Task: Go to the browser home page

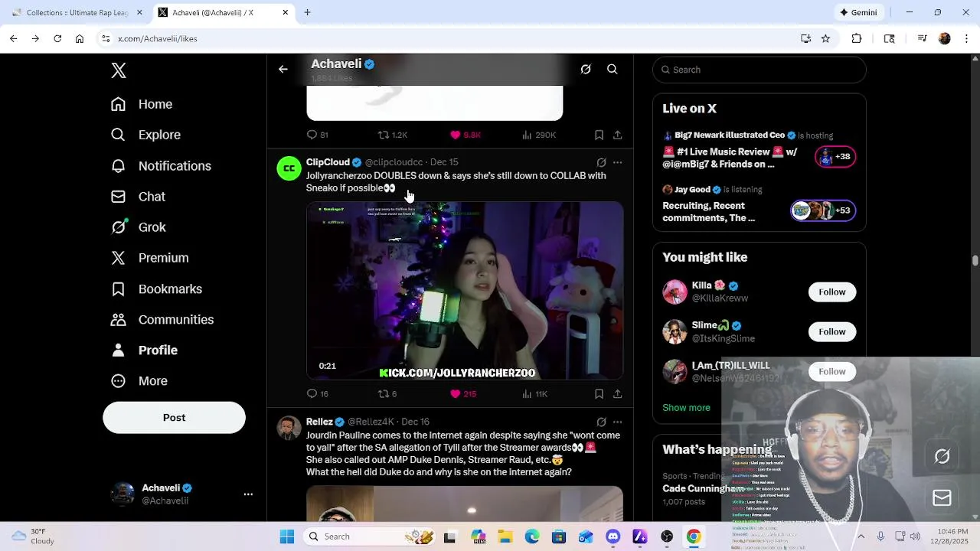Action: click(80, 38)
